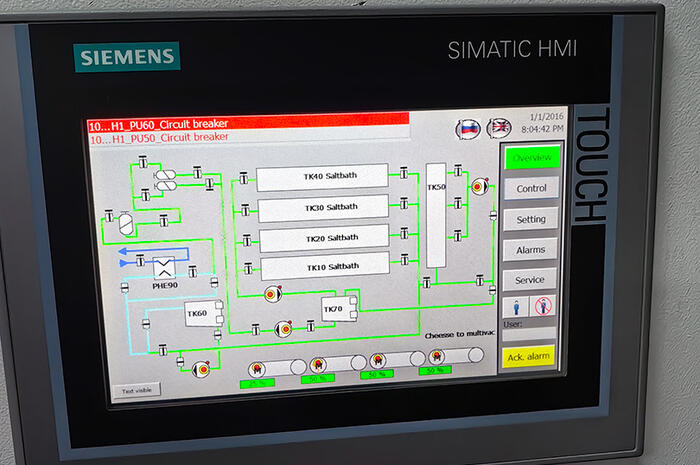Tap the TK60 tank block

204,313
